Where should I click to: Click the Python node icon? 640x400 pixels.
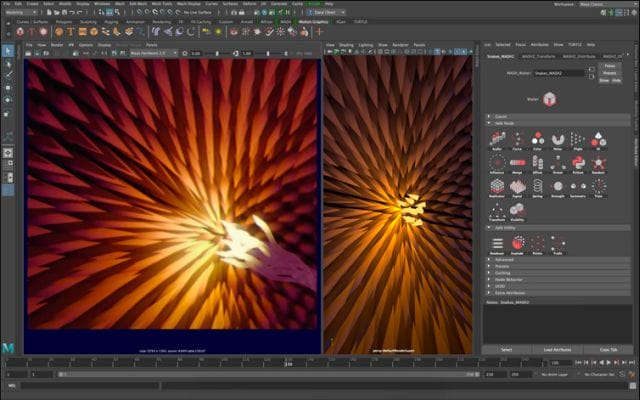click(x=578, y=160)
